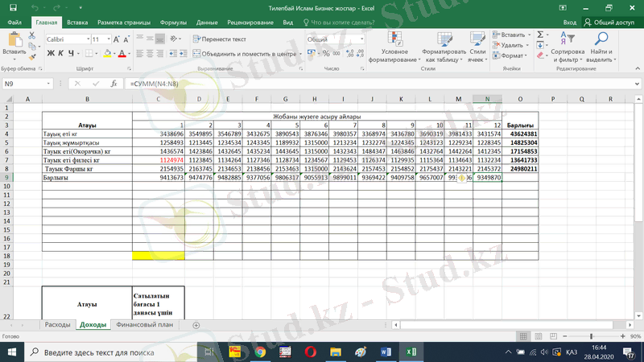Toggle Italic (К) formatting
Viewport: 644px width, 362px height.
(60, 54)
